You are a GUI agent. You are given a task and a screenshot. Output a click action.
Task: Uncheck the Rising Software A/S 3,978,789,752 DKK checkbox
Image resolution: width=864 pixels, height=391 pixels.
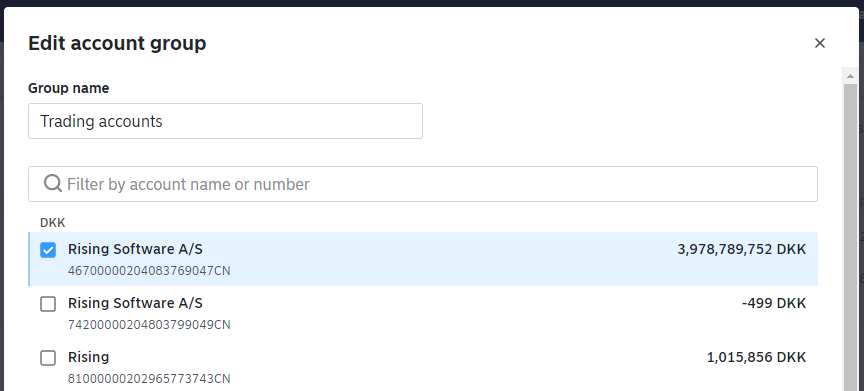(x=48, y=250)
